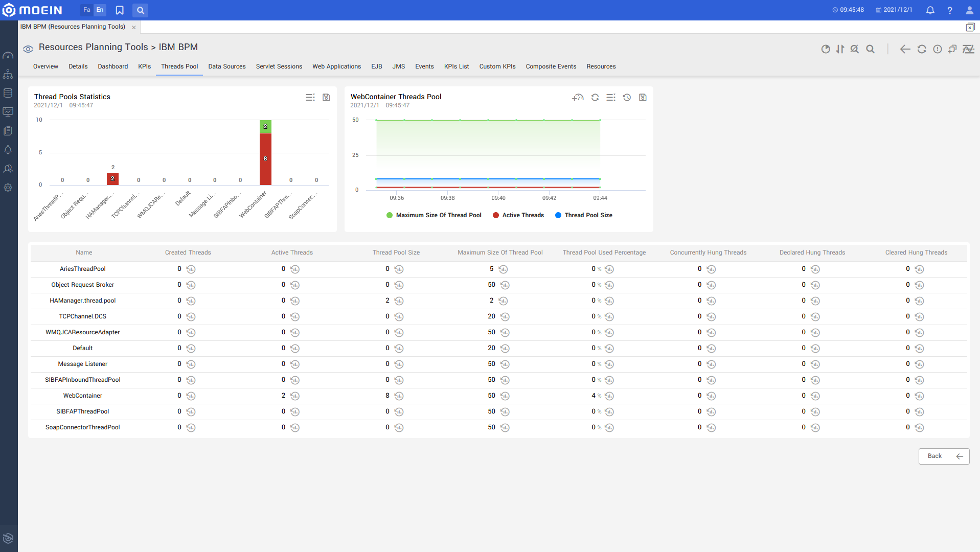The width and height of the screenshot is (980, 552).
Task: Open WebContainer Threads Pool list menu
Action: coord(611,97)
